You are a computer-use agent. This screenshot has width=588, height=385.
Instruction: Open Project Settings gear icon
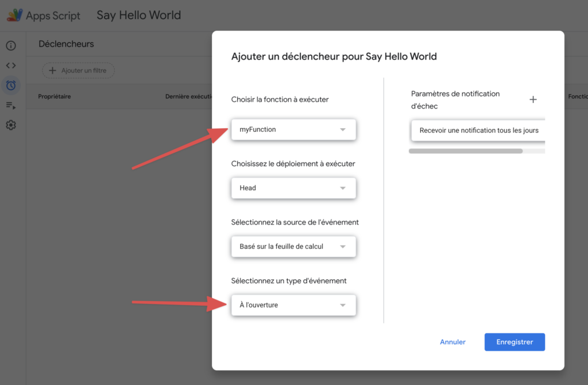pos(11,125)
